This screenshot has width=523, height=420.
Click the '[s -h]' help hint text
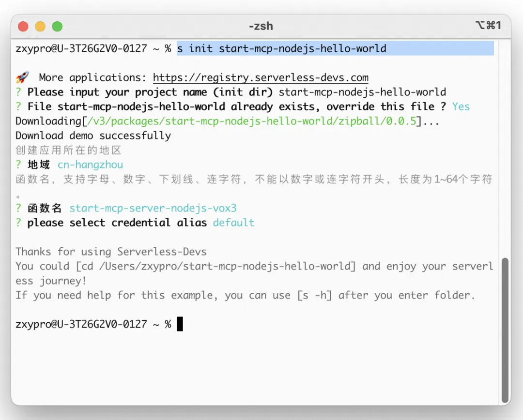314,295
